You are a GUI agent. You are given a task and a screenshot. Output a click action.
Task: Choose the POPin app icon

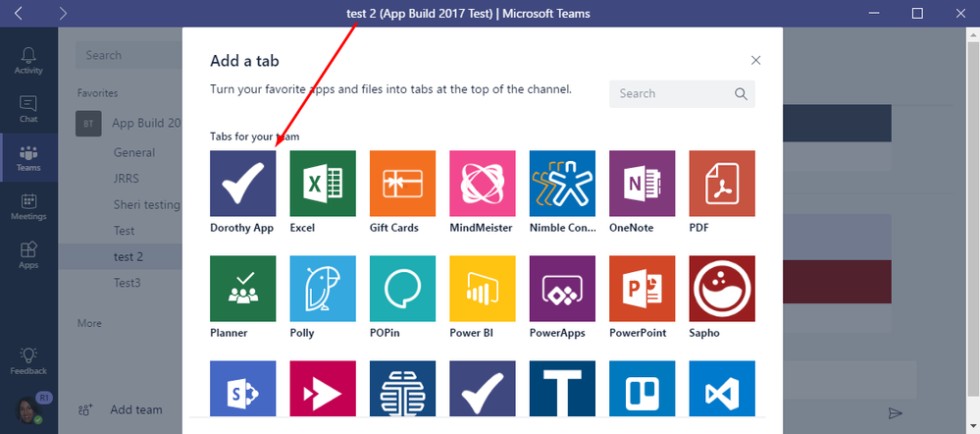tap(402, 289)
